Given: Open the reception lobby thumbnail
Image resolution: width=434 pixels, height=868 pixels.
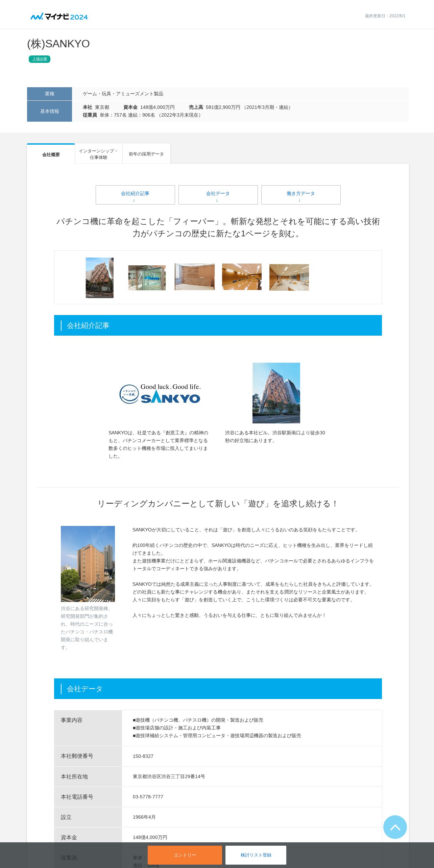Looking at the screenshot, I should tap(195, 277).
